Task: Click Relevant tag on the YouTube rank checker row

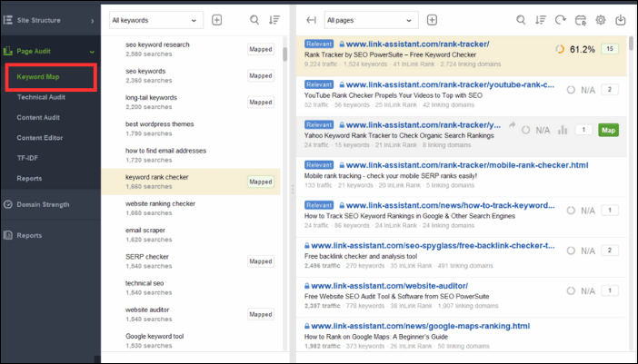Action: point(319,84)
